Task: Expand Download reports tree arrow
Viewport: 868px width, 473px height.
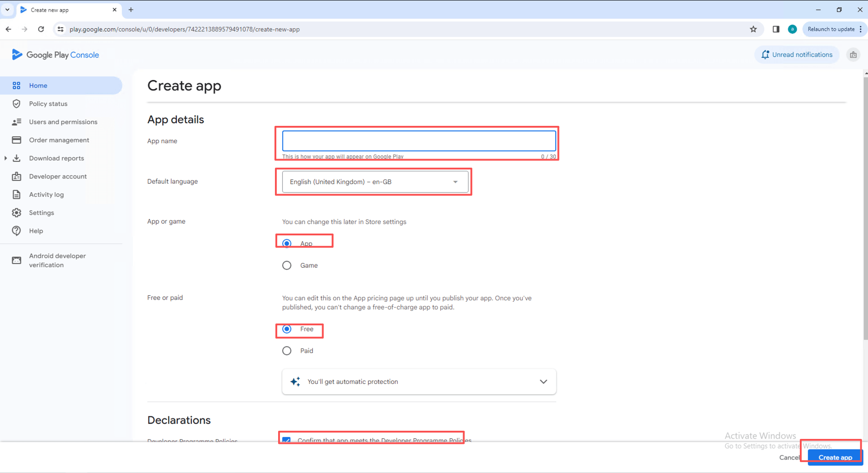Action: pyautogui.click(x=5, y=158)
